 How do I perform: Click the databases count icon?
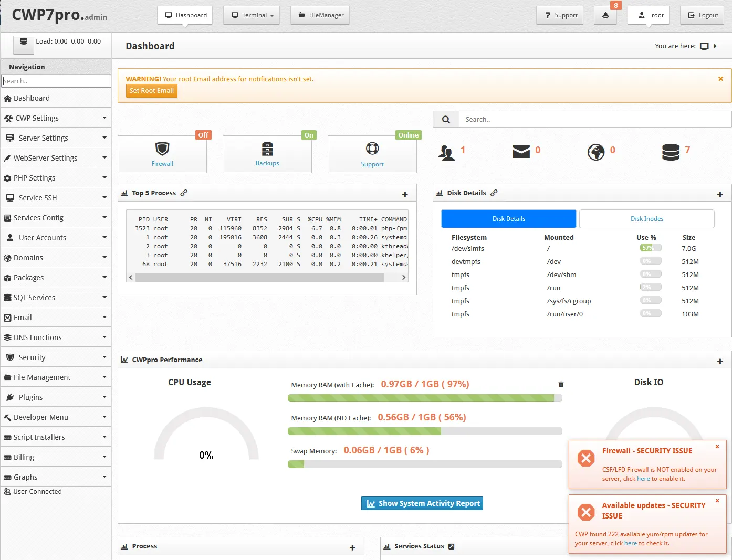[671, 152]
